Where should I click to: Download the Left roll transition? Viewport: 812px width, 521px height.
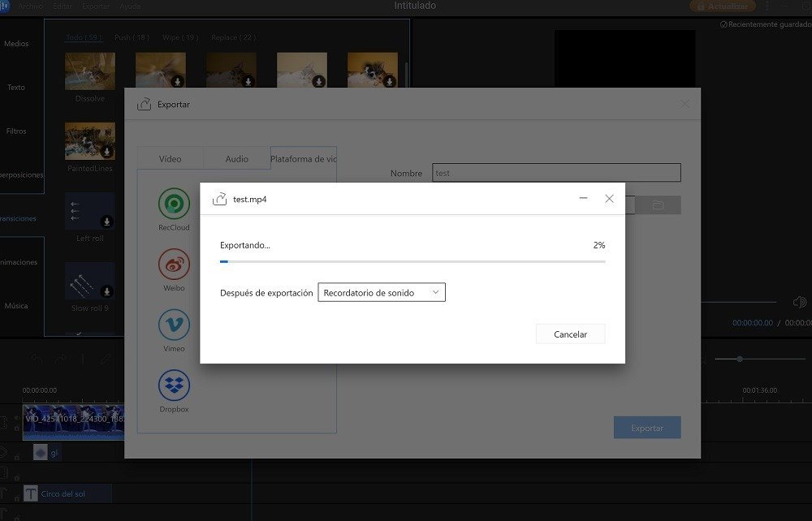pos(106,221)
